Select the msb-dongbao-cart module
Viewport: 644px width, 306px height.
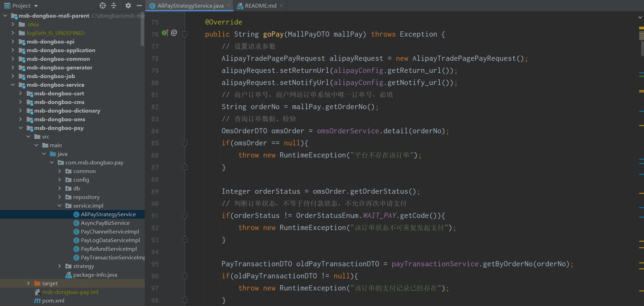[x=59, y=93]
